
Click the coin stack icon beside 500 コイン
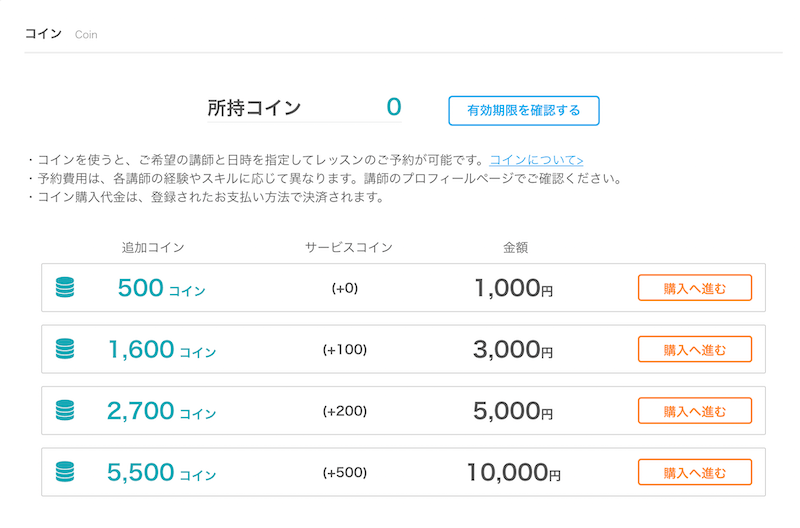65,287
